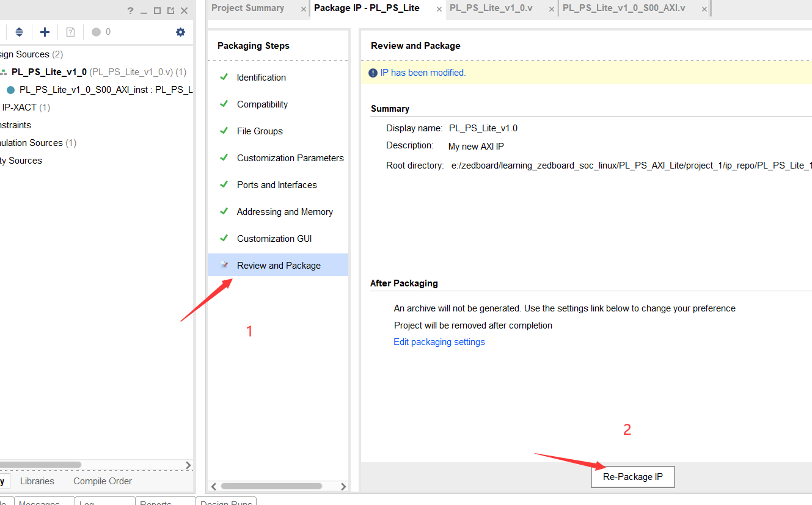Click the info icon beside IP has been modified
812x505 pixels.
coord(373,73)
